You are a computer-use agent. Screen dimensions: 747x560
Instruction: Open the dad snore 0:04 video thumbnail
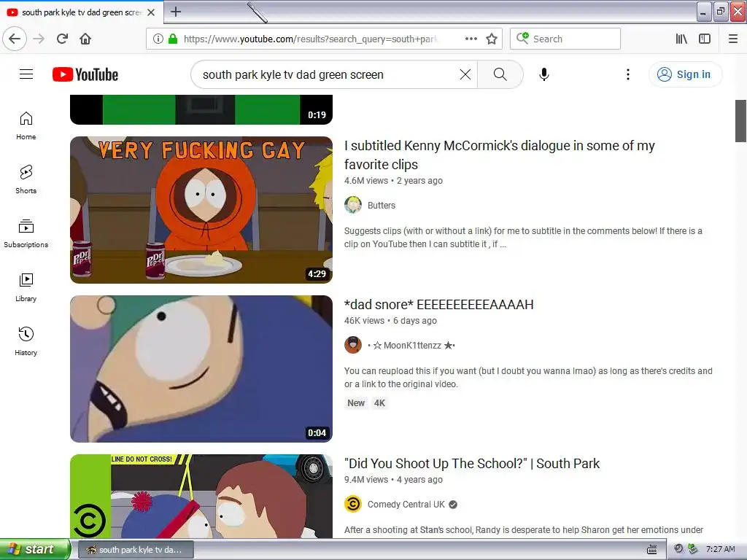tap(201, 369)
